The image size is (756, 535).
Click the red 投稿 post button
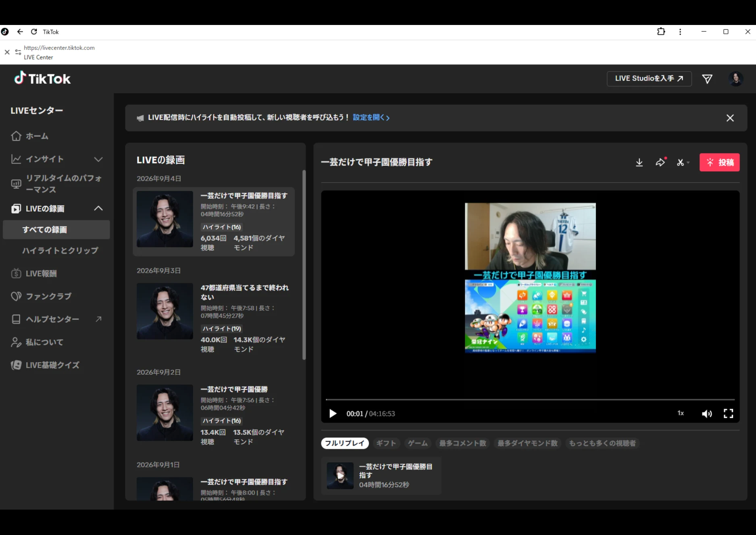(719, 162)
